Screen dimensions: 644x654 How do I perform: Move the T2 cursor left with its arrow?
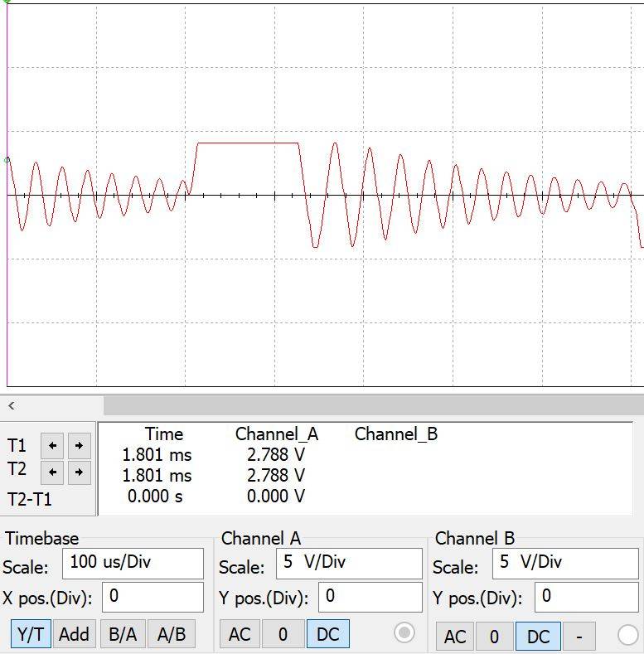pos(53,472)
